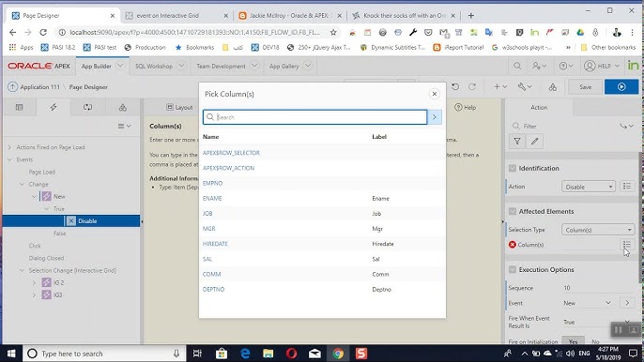Screen dimensions: 644x362
Task: Open the Action Disable dropdown
Action: coord(589,187)
